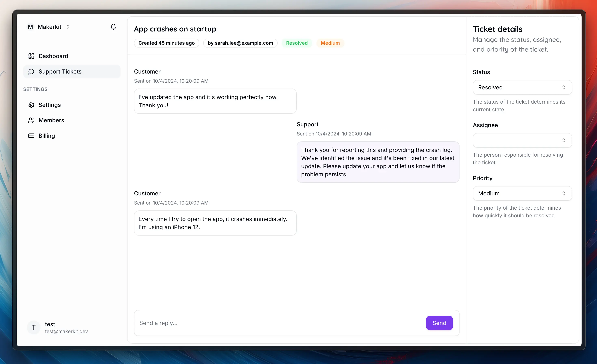Click the Members people icon

tap(31, 120)
